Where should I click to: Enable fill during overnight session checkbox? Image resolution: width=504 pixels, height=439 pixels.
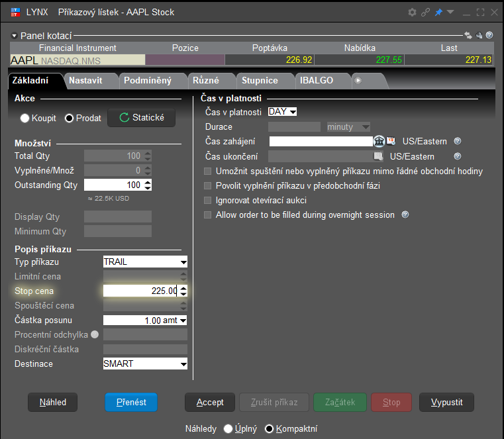coord(208,215)
